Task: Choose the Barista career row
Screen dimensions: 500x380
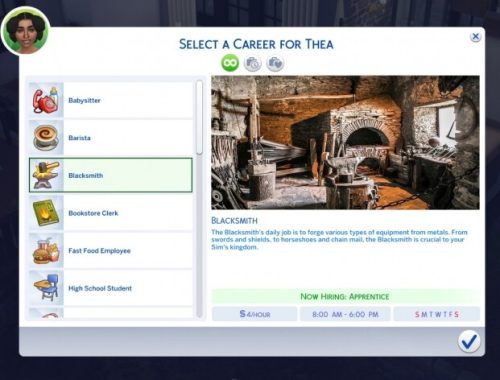Action: point(111,138)
